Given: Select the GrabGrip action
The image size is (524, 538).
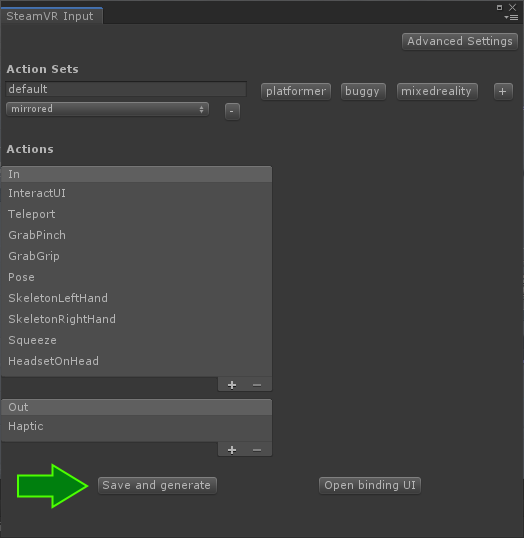Looking at the screenshot, I should pos(137,256).
